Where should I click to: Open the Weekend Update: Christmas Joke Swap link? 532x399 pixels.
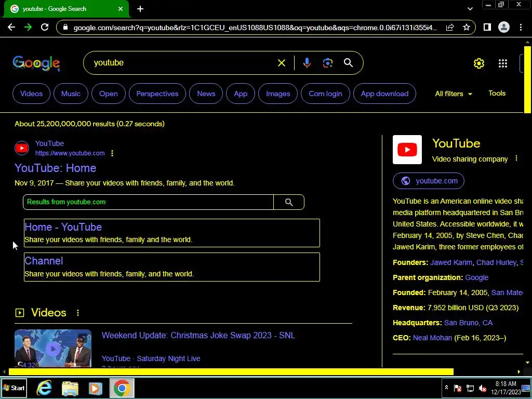(x=198, y=335)
